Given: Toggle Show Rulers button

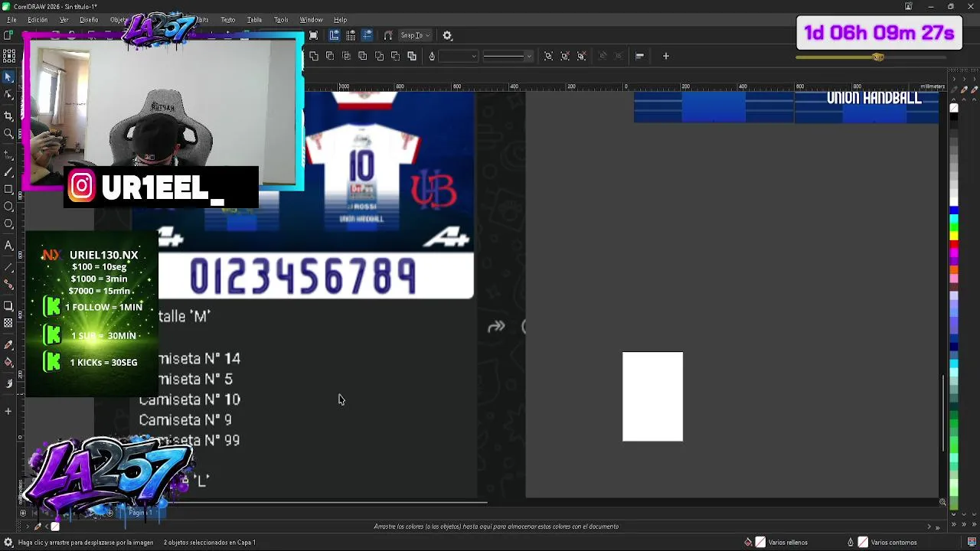Looking at the screenshot, I should pyautogui.click(x=335, y=35).
